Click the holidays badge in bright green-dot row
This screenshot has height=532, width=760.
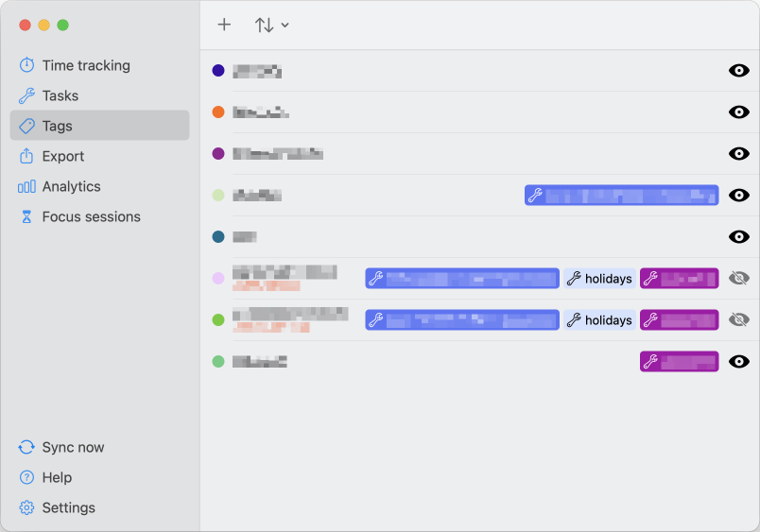[x=599, y=320]
